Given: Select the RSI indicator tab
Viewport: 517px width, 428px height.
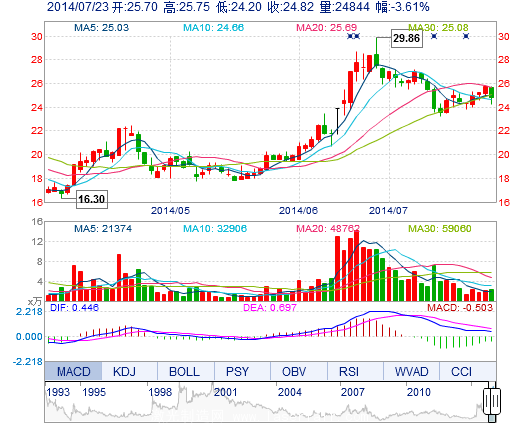Looking at the screenshot, I should click(349, 371).
